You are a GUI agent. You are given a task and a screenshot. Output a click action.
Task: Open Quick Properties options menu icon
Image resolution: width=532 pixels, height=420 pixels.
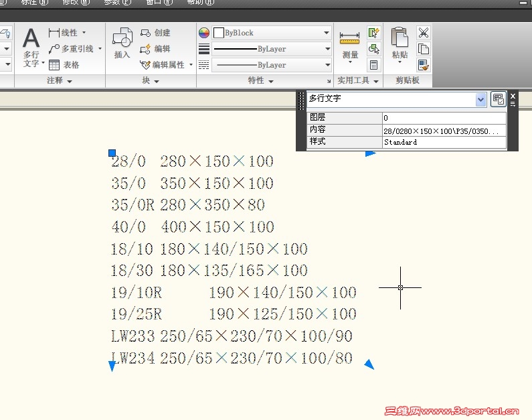point(513,104)
